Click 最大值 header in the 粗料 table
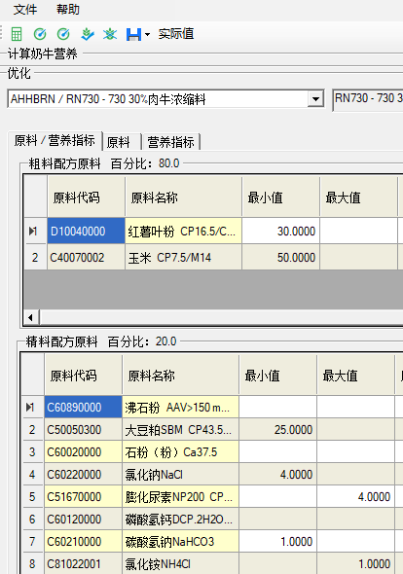Screen dimensions: 403x574 [x=359, y=198]
